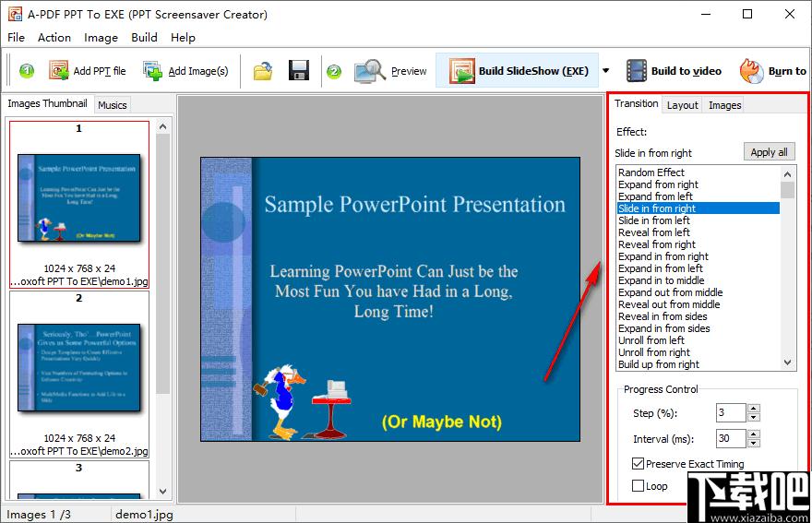Screen dimensions: 812x523
Task: Enable the Loop checkbox
Action: [x=638, y=486]
